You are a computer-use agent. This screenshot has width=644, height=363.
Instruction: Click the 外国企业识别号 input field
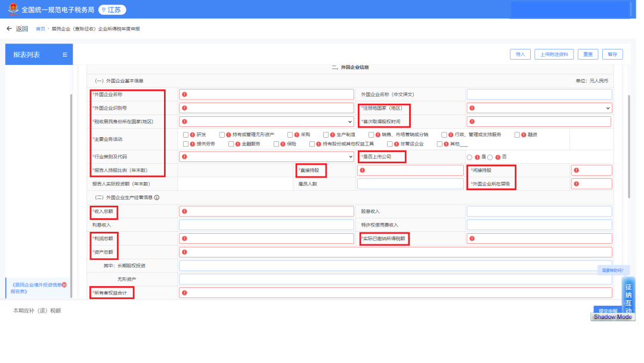266,108
